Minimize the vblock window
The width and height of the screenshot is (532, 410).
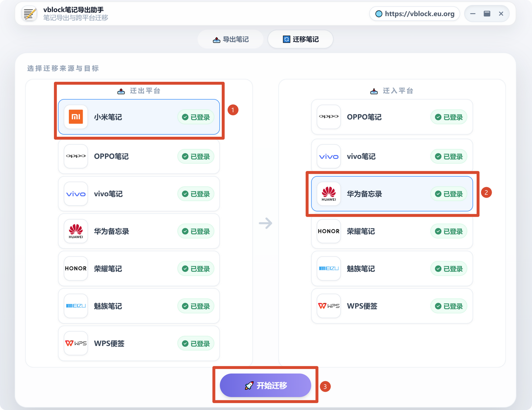pyautogui.click(x=473, y=14)
